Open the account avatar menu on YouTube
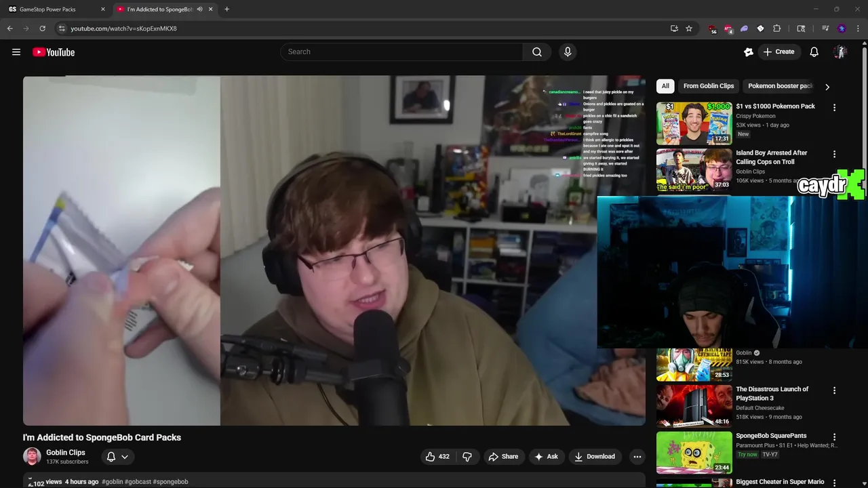 840,52
